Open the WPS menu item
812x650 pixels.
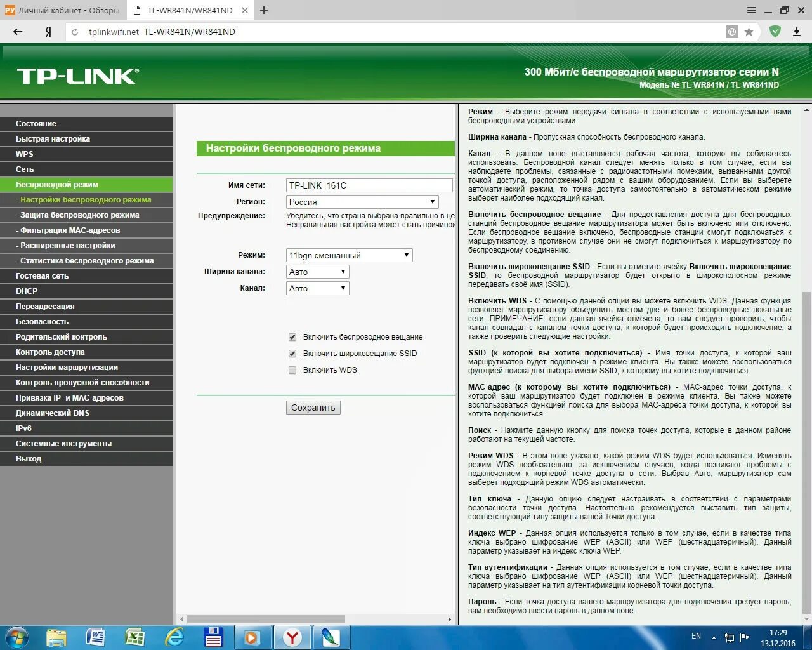[86, 154]
